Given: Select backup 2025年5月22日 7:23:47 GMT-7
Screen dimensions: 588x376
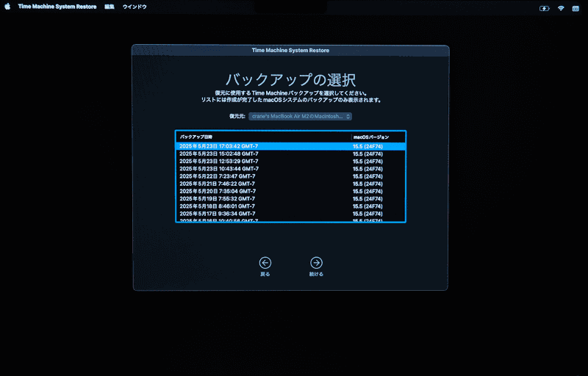Looking at the screenshot, I should 290,176.
